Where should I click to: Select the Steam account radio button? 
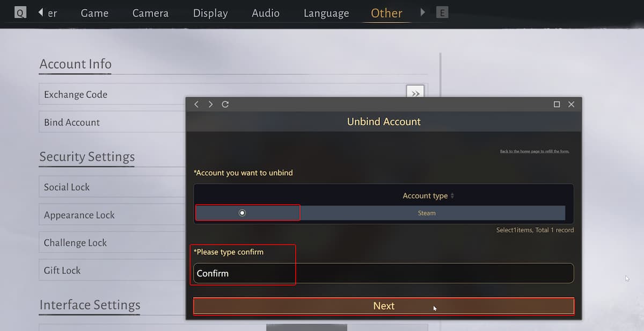pos(242,213)
